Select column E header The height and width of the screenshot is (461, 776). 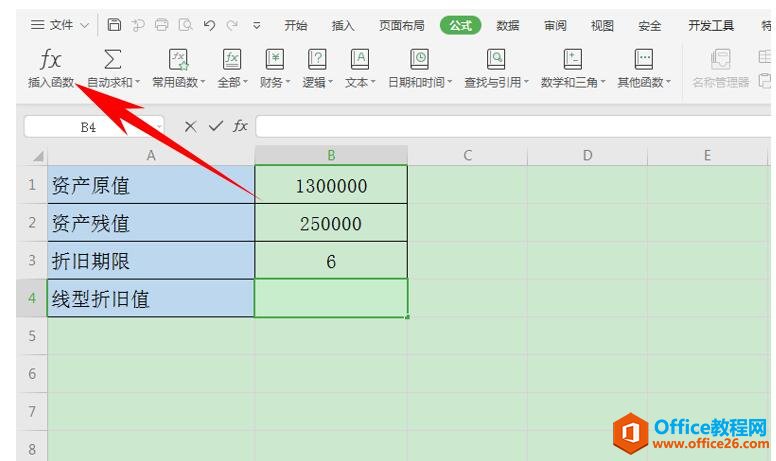(707, 155)
